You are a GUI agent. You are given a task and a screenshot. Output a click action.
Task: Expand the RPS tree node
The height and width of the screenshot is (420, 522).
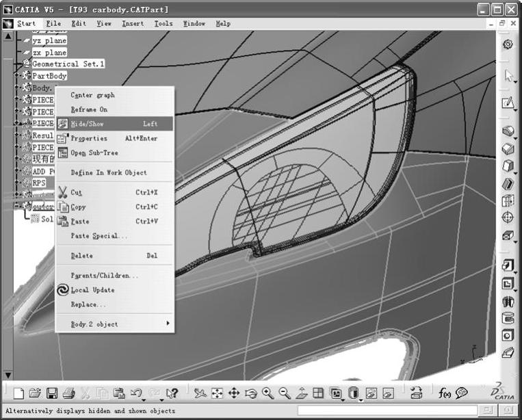pos(16,183)
